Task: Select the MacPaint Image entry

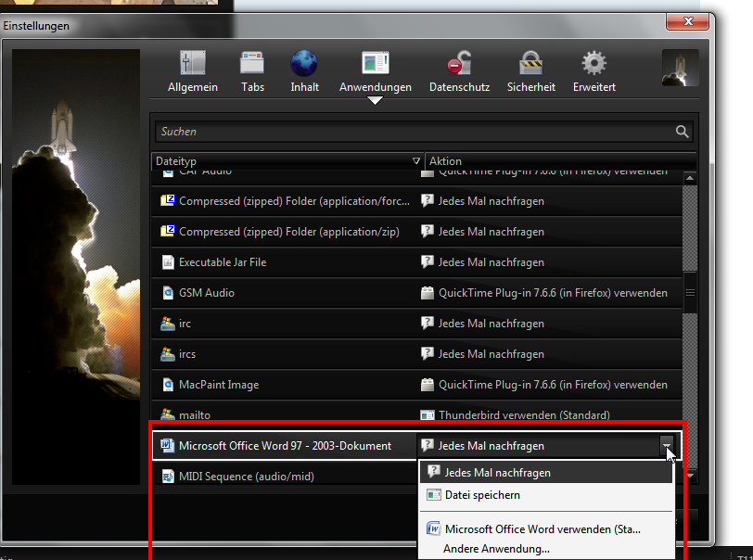Action: tap(417, 385)
